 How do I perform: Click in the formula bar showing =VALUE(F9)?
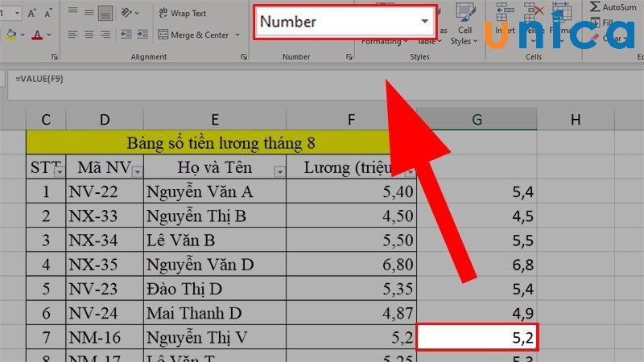click(x=324, y=85)
